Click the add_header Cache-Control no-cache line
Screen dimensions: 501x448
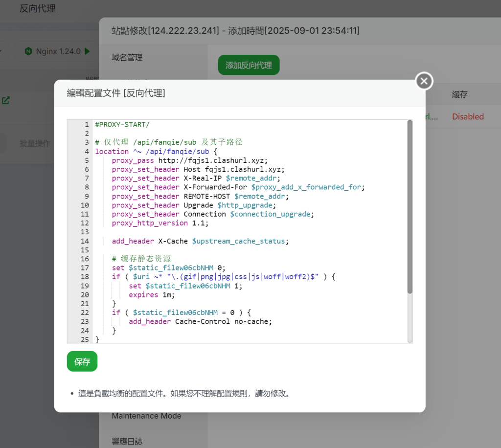(200, 321)
